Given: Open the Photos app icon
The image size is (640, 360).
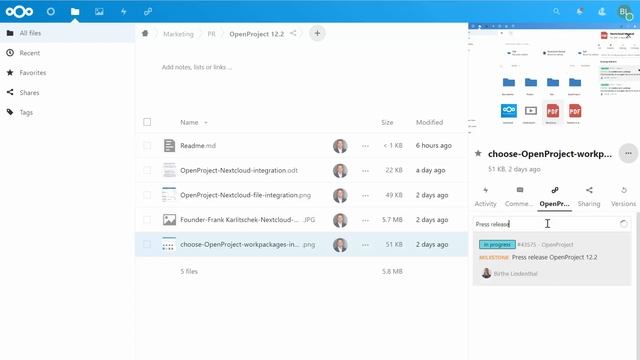Looking at the screenshot, I should (99, 11).
